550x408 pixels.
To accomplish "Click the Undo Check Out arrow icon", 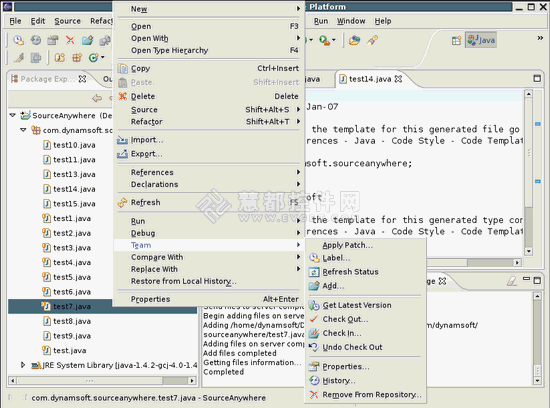I will (314, 347).
